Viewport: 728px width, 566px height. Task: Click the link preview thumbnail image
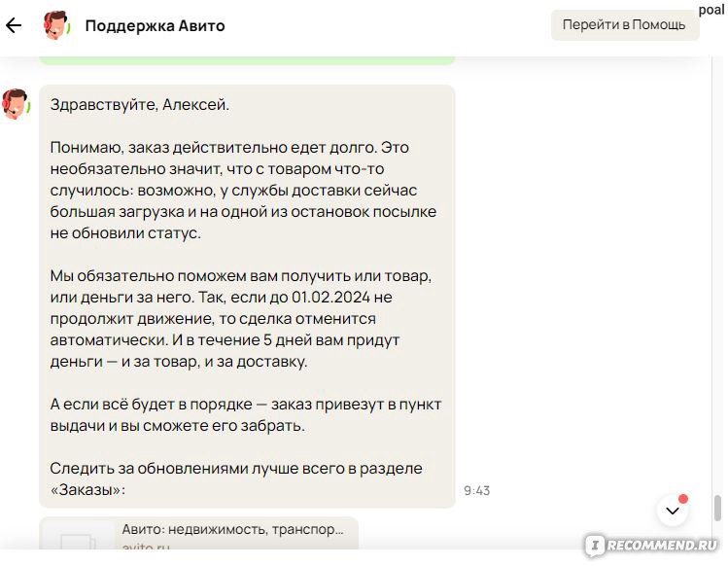77,535
